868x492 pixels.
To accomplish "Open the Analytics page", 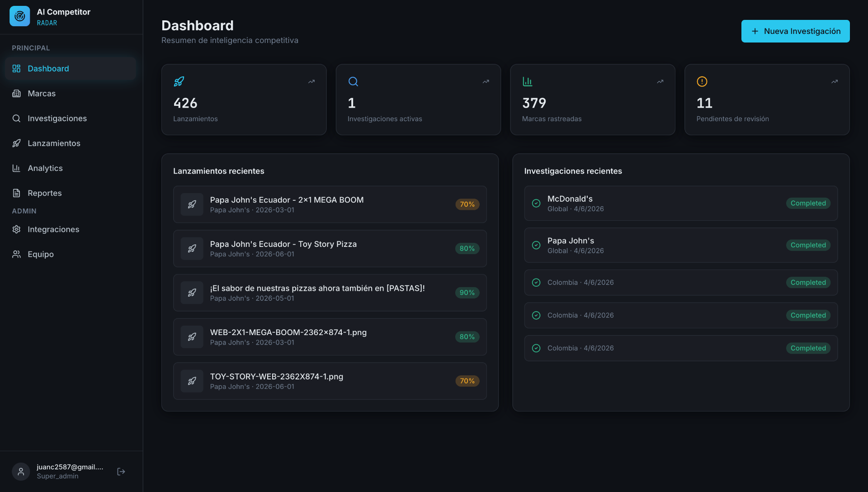I will (71, 168).
